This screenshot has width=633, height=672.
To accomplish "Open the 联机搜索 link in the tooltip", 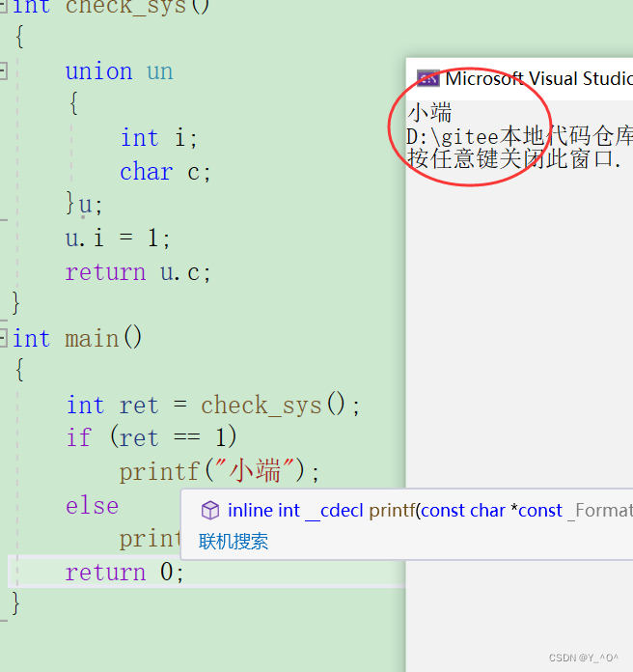I will [x=234, y=542].
